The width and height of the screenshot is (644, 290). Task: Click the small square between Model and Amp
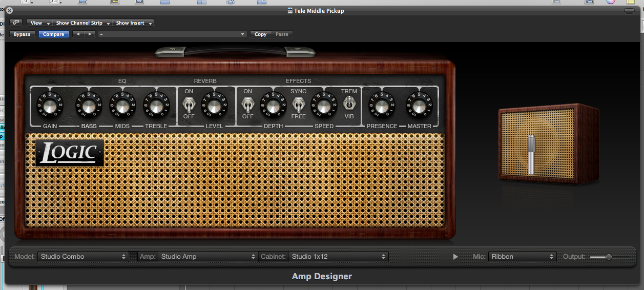[x=133, y=257]
